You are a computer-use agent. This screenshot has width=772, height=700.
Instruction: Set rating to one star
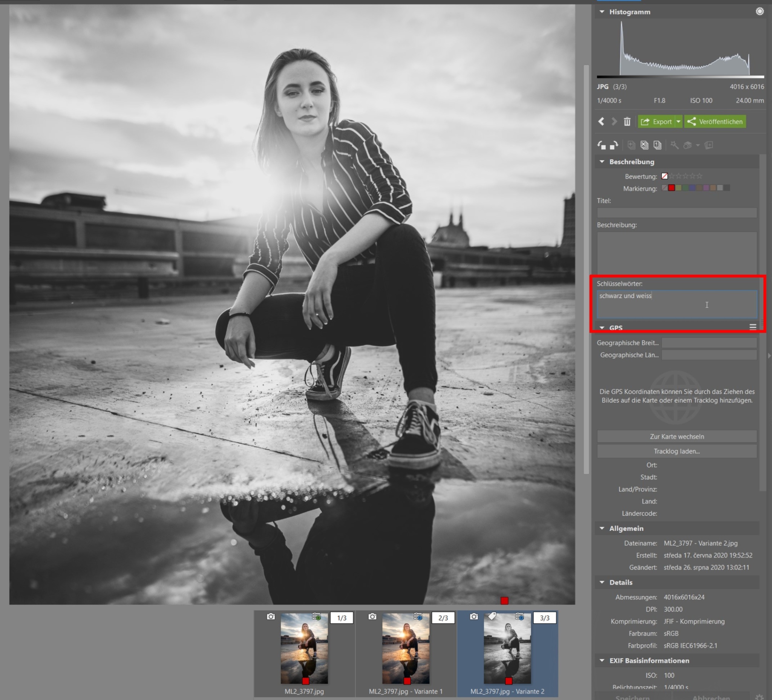pos(672,176)
